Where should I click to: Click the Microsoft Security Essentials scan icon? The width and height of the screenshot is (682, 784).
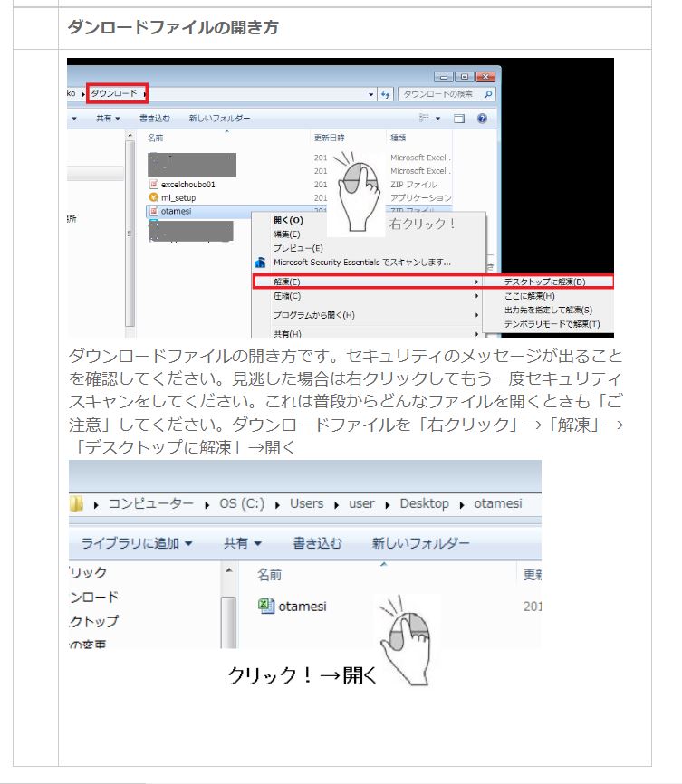[259, 263]
